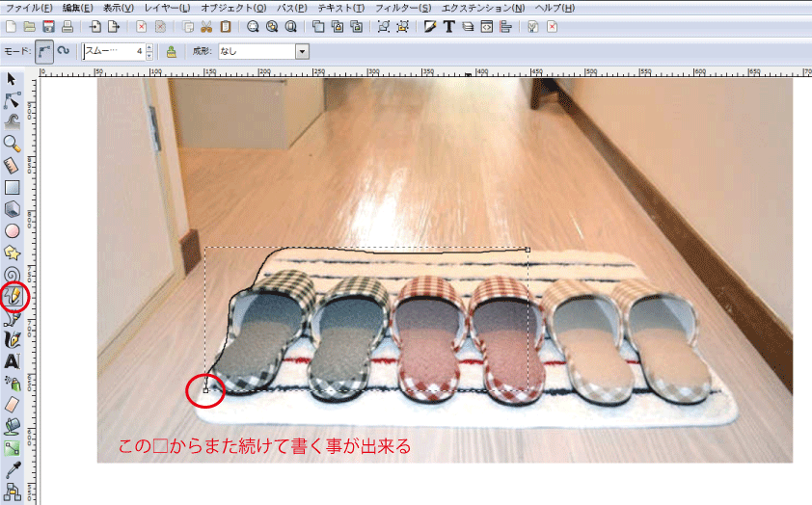Screen dimensions: 812x505
Task: Click the smoothing value field
Action: click(x=113, y=51)
